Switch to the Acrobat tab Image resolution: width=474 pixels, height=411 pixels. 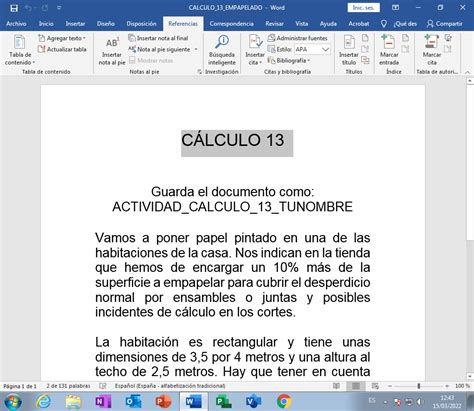(359, 24)
